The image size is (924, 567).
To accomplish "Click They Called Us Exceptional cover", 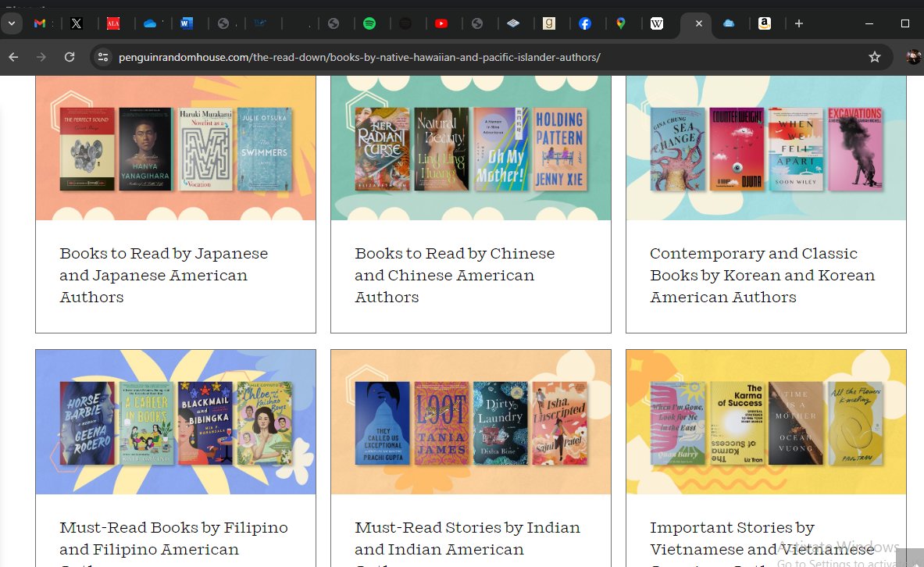I will pos(383,423).
